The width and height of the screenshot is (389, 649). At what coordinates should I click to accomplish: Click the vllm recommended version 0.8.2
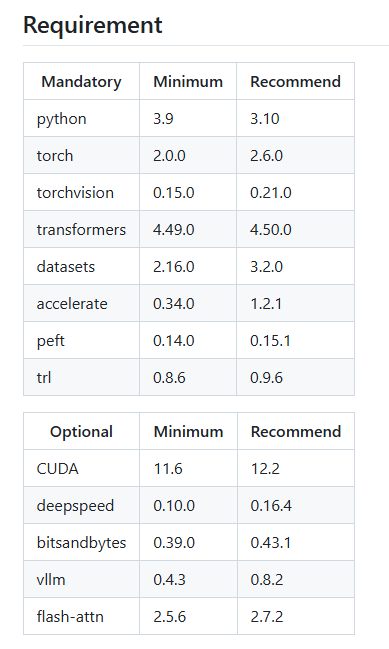click(x=267, y=580)
